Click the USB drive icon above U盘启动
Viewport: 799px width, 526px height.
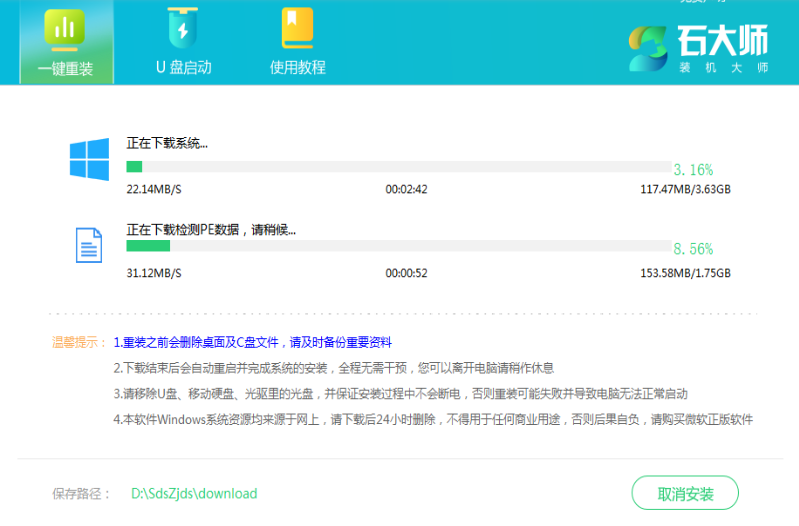point(183,29)
